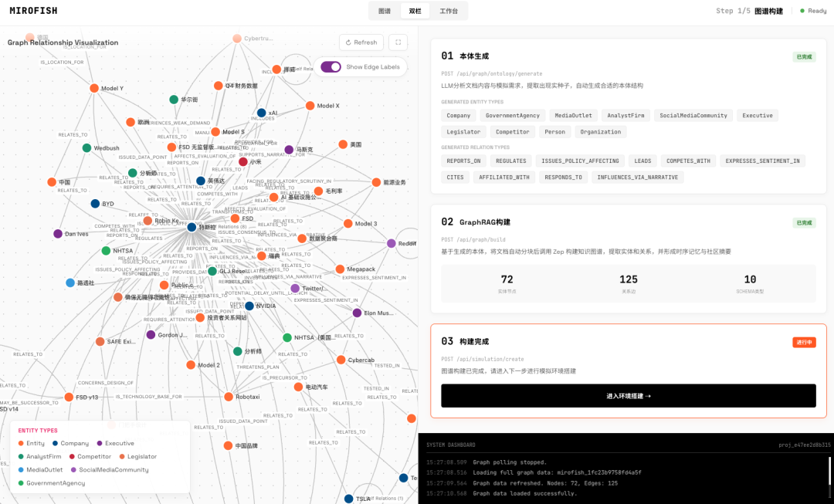The height and width of the screenshot is (504, 834).
Task: Select the Megapack node
Action: (329, 269)
